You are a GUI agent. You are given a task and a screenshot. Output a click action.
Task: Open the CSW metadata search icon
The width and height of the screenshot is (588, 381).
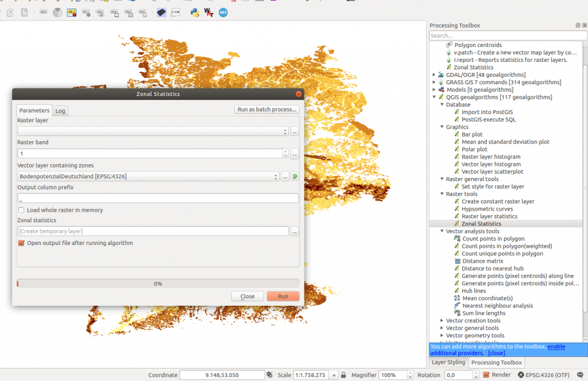coord(176,12)
